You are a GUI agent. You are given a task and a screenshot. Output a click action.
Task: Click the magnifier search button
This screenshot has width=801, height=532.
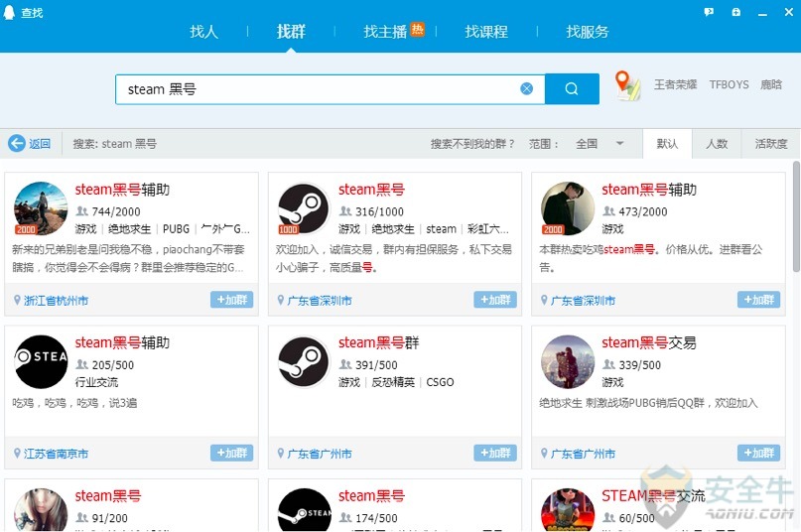(572, 89)
